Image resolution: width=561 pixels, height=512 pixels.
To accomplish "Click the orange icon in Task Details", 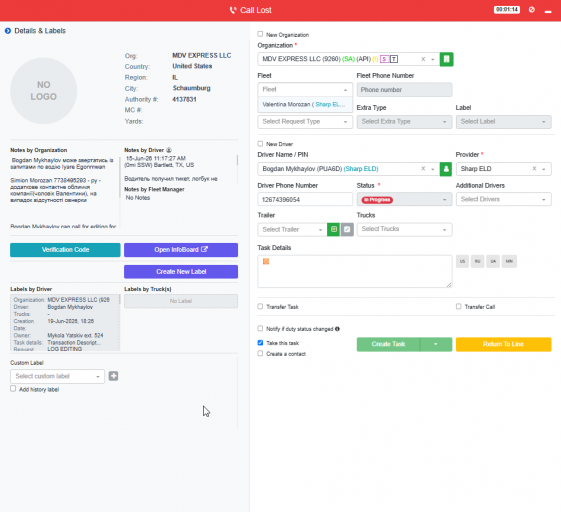I will point(266,262).
